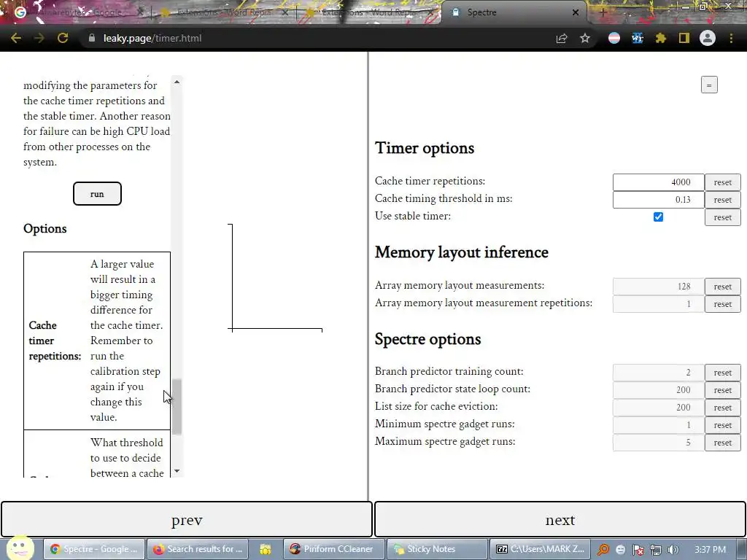
Task: Click Array memory layout measurements field showing 128
Action: (659, 287)
